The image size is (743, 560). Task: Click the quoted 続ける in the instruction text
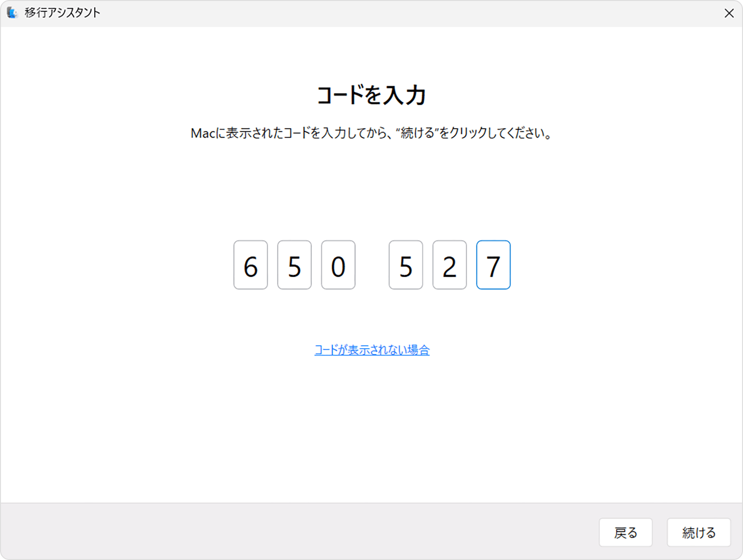(x=417, y=133)
